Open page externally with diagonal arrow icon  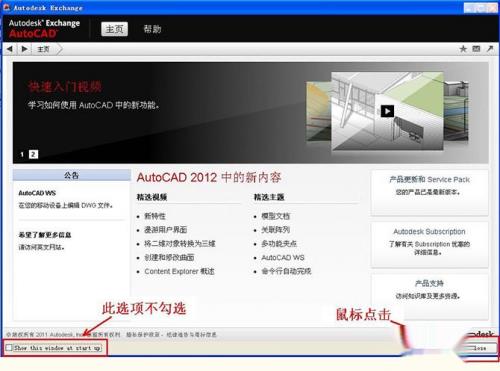click(490, 49)
